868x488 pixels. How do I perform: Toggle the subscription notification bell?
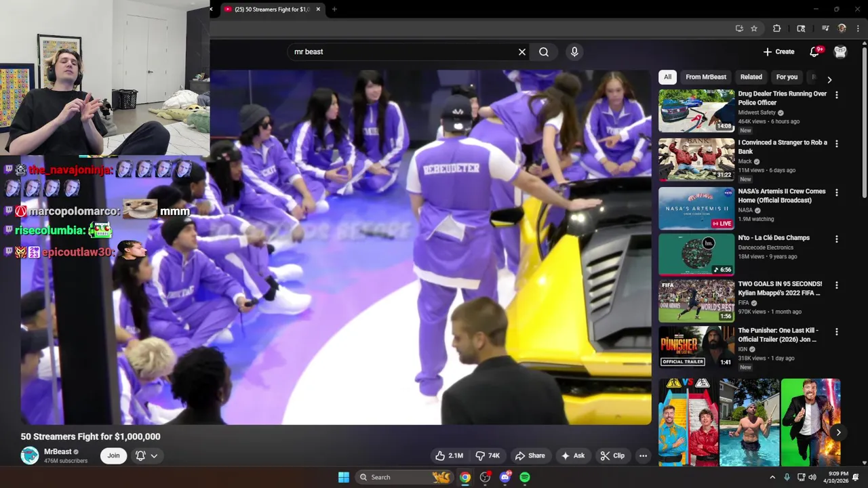tap(140, 455)
